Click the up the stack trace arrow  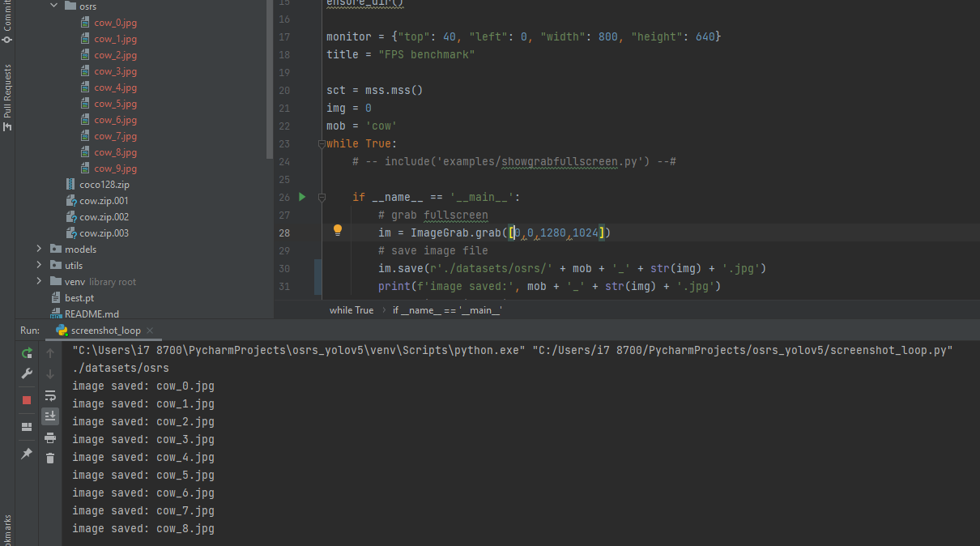click(50, 353)
